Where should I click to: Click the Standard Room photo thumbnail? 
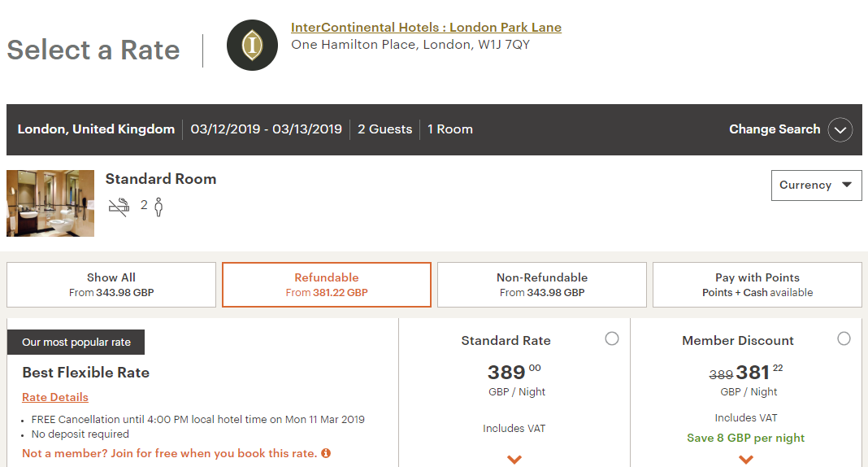click(x=50, y=203)
